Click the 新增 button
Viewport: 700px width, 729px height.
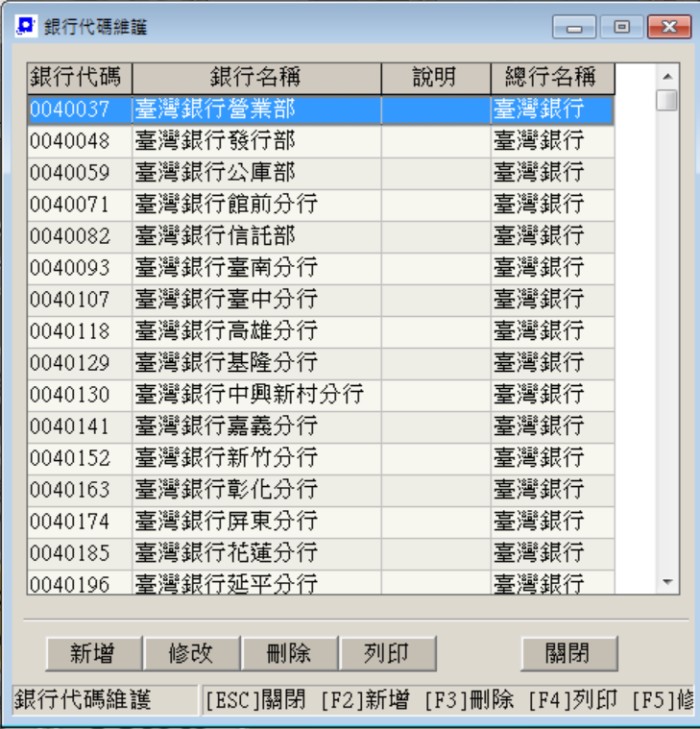tap(94, 654)
